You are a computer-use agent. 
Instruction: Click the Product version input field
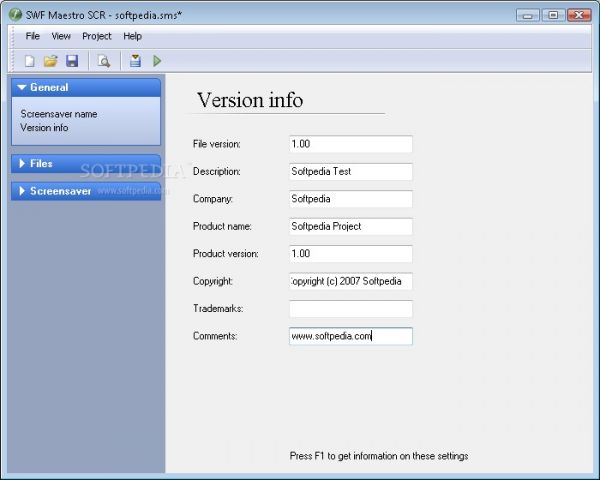tap(351, 254)
